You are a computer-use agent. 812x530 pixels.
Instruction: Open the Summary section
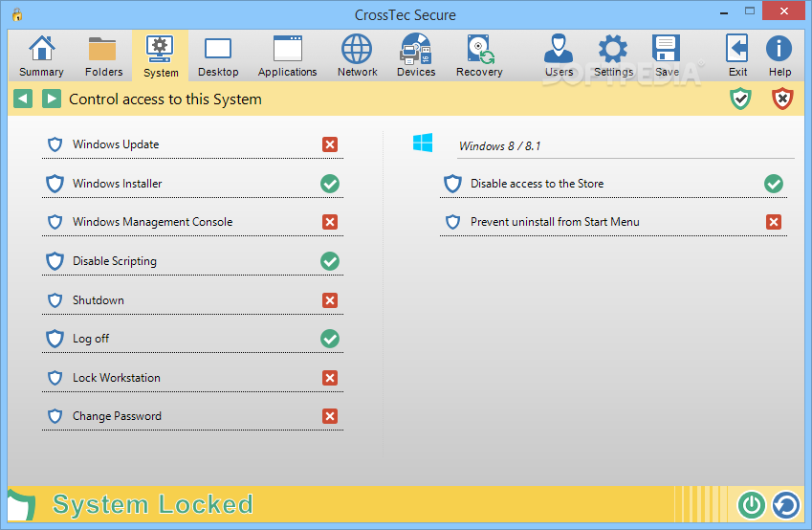click(x=41, y=55)
